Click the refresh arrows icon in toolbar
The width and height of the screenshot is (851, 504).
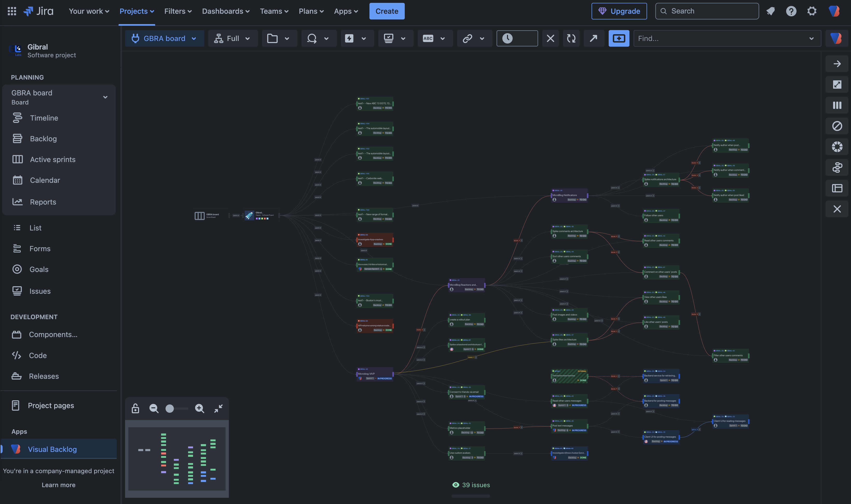click(x=571, y=38)
